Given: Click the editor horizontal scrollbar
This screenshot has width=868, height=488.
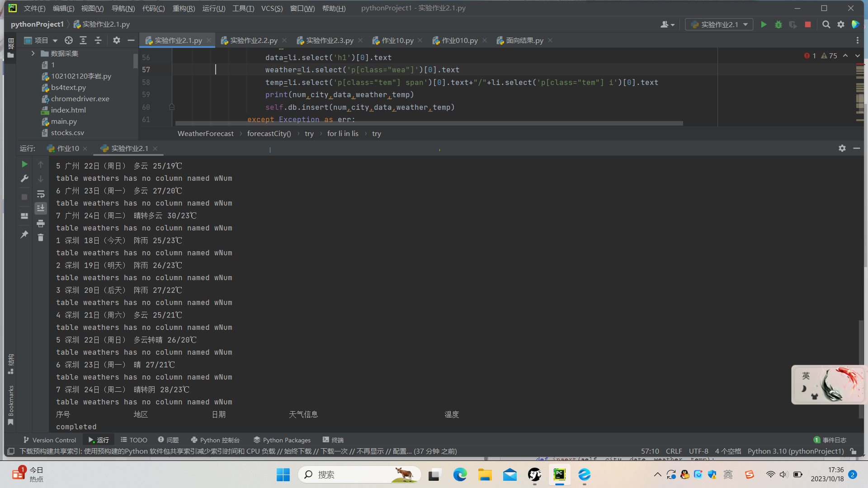Looking at the screenshot, I should [429, 123].
